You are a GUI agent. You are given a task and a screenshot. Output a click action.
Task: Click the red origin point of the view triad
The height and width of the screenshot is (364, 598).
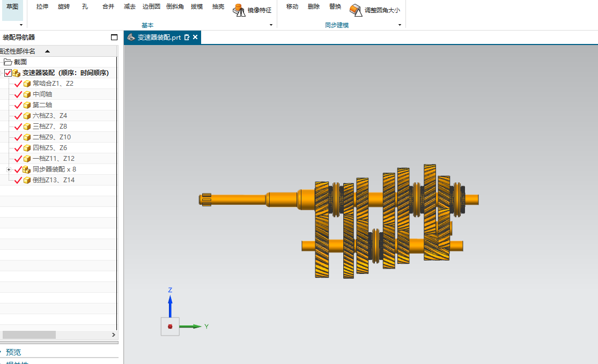point(170,326)
